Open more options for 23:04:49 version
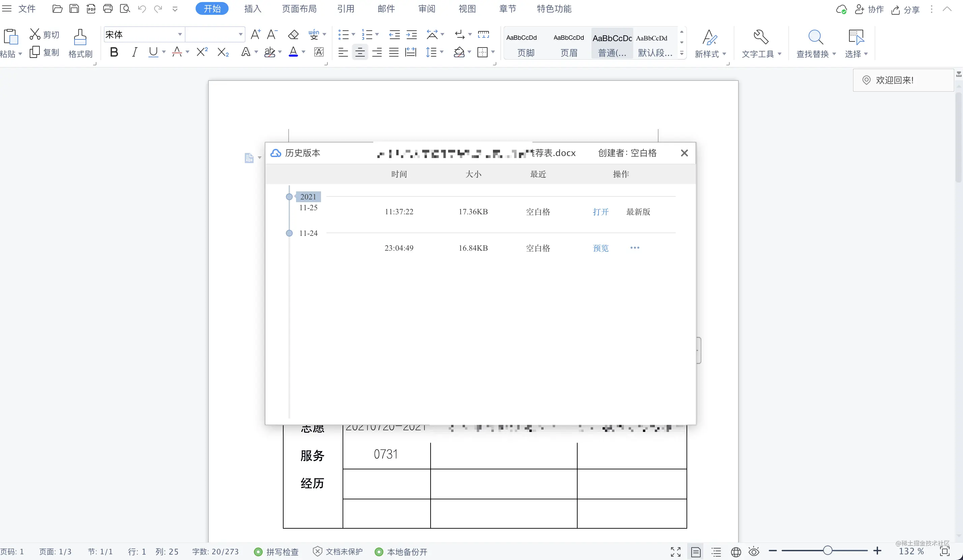 (x=635, y=248)
